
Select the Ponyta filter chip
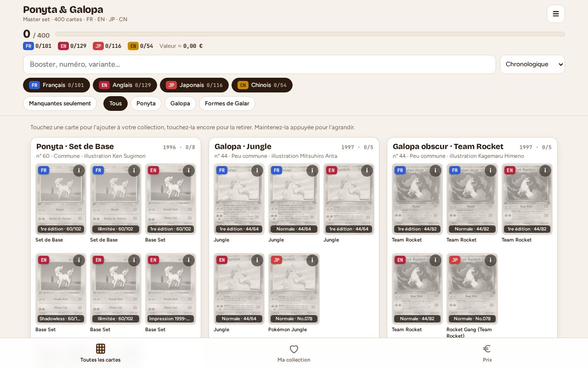(x=146, y=103)
